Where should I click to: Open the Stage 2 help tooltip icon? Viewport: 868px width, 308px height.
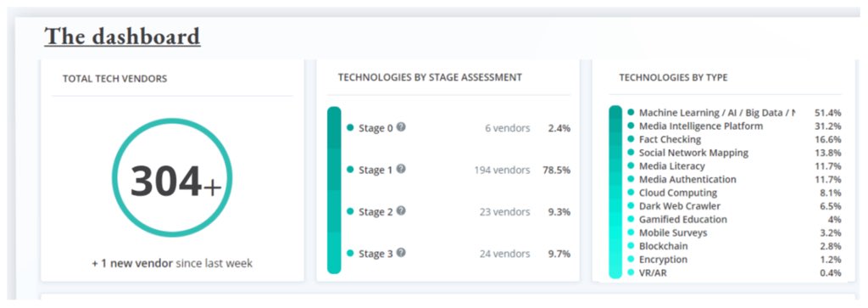pos(401,211)
